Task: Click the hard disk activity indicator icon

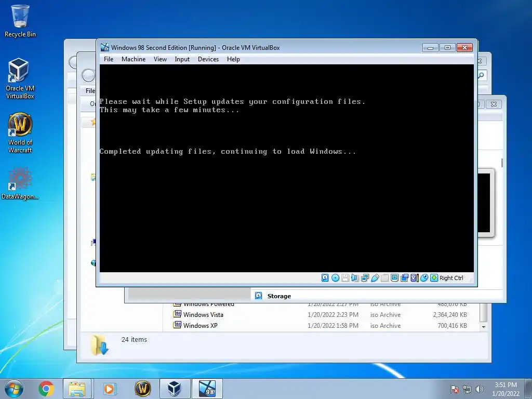Action: 325,278
